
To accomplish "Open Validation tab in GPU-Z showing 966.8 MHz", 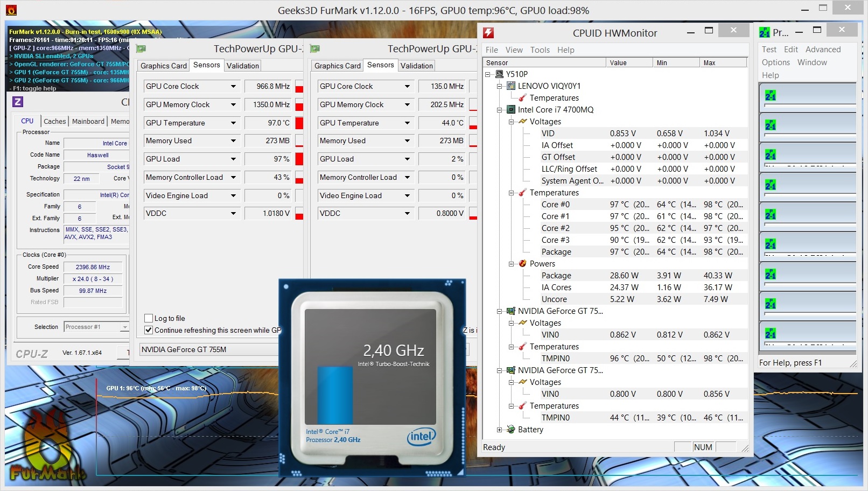I will pos(243,66).
